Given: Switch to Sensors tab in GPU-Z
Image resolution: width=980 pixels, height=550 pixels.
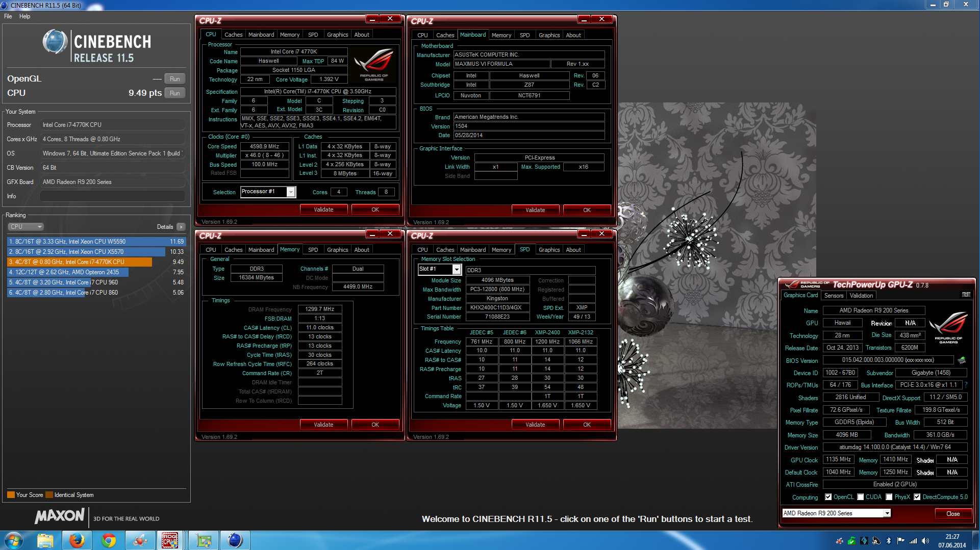Looking at the screenshot, I should 834,296.
